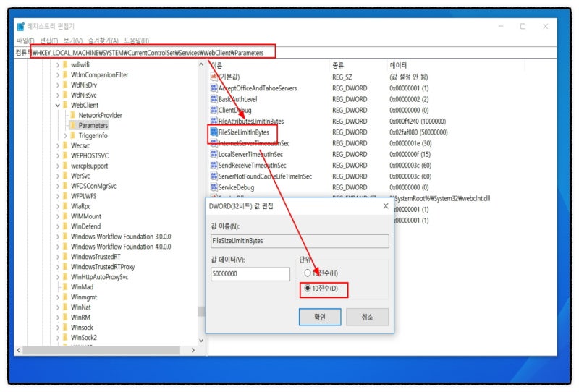
Task: Open the 보기(V) menu
Action: 73,41
